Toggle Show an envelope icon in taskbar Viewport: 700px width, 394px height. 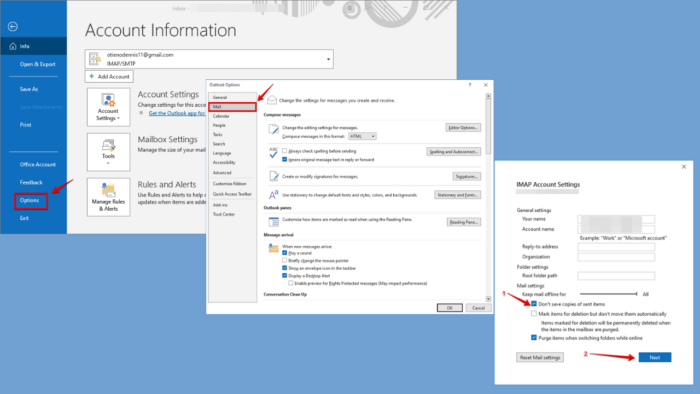[x=284, y=268]
